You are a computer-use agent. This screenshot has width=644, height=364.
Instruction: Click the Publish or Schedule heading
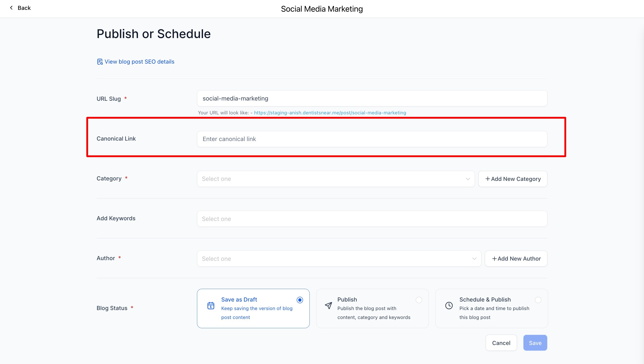point(153,34)
